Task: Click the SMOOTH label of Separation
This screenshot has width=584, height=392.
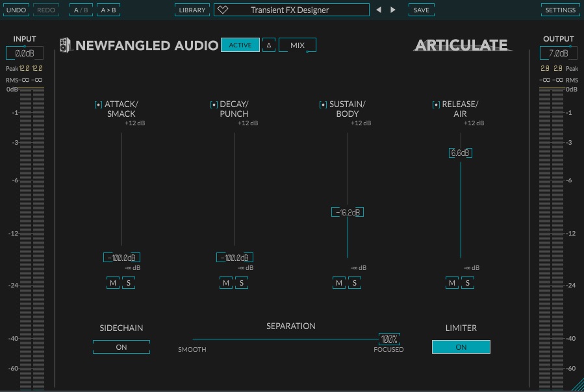Action: pyautogui.click(x=192, y=350)
